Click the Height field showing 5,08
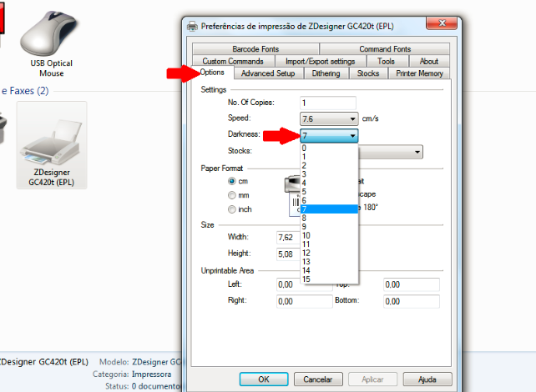 tap(288, 254)
